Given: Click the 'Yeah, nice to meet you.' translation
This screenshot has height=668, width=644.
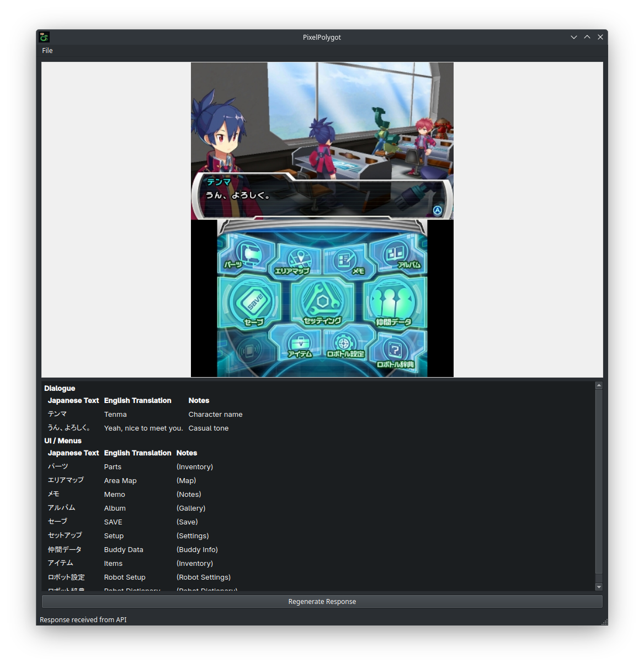Looking at the screenshot, I should 143,428.
